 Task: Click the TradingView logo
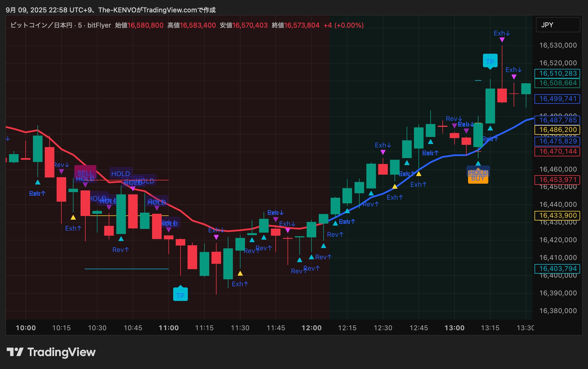tap(51, 352)
